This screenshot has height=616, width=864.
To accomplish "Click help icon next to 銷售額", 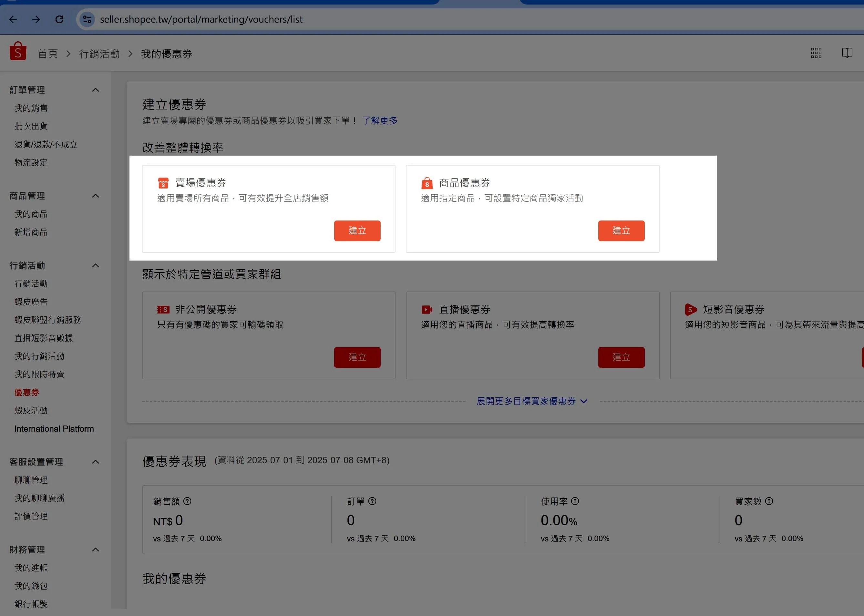I will 187,501.
